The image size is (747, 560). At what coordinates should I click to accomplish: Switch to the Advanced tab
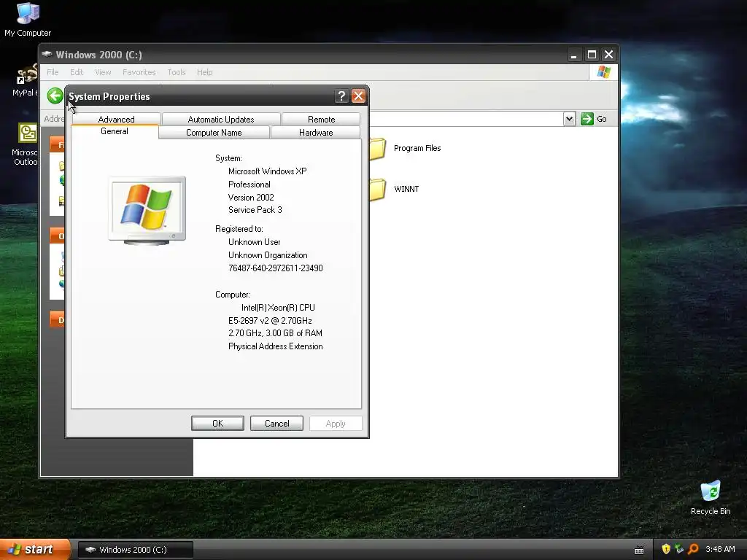(x=116, y=119)
